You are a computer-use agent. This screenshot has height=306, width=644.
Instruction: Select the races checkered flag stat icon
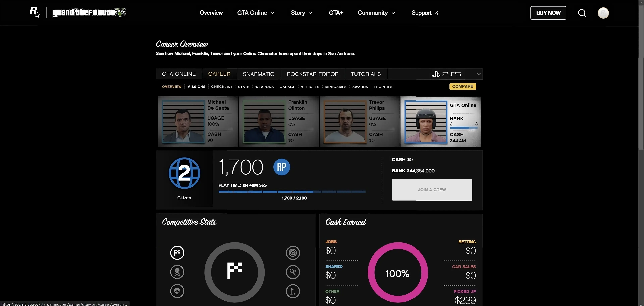coord(177,252)
